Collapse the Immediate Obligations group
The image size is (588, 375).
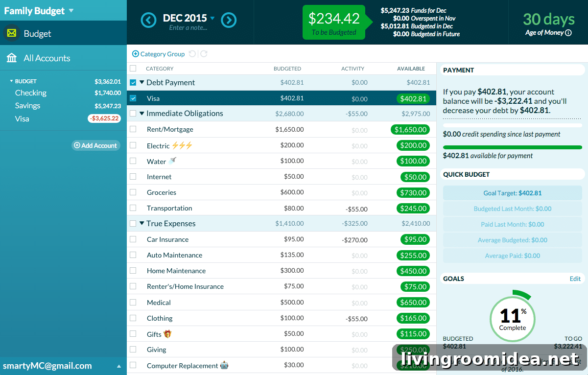pyautogui.click(x=142, y=114)
